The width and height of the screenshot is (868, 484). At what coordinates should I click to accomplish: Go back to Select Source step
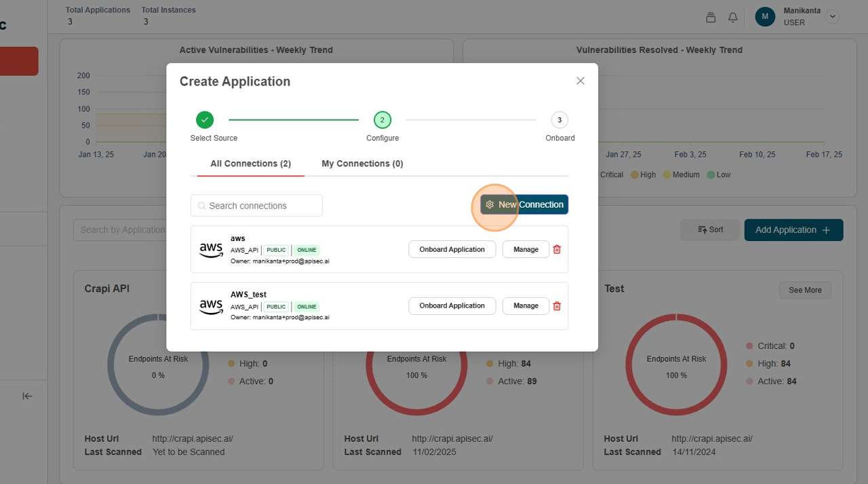205,120
